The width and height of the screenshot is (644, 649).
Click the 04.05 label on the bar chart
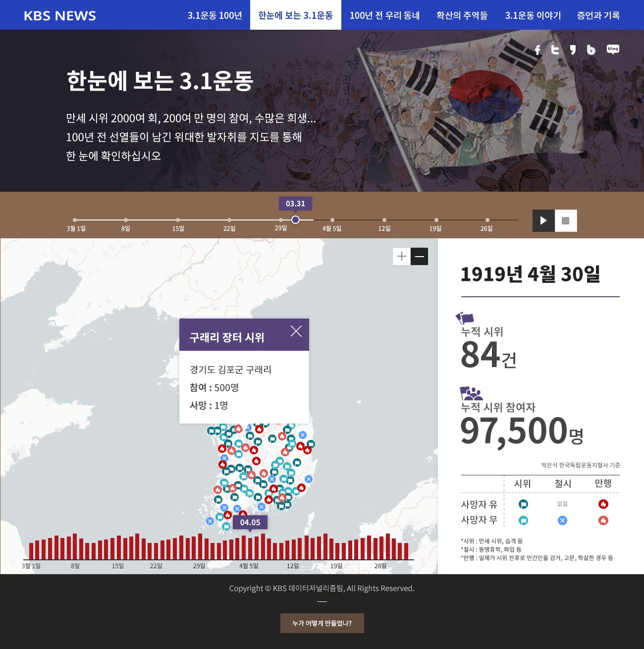click(x=249, y=522)
